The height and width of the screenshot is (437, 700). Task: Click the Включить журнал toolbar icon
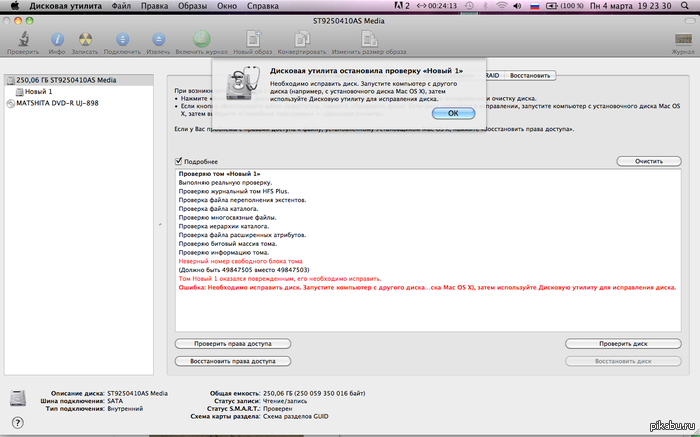click(x=202, y=37)
